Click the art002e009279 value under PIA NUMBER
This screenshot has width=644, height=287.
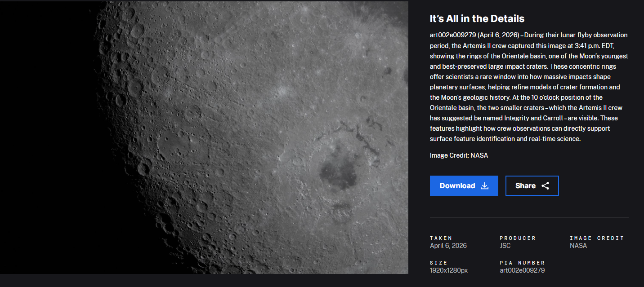(522, 270)
